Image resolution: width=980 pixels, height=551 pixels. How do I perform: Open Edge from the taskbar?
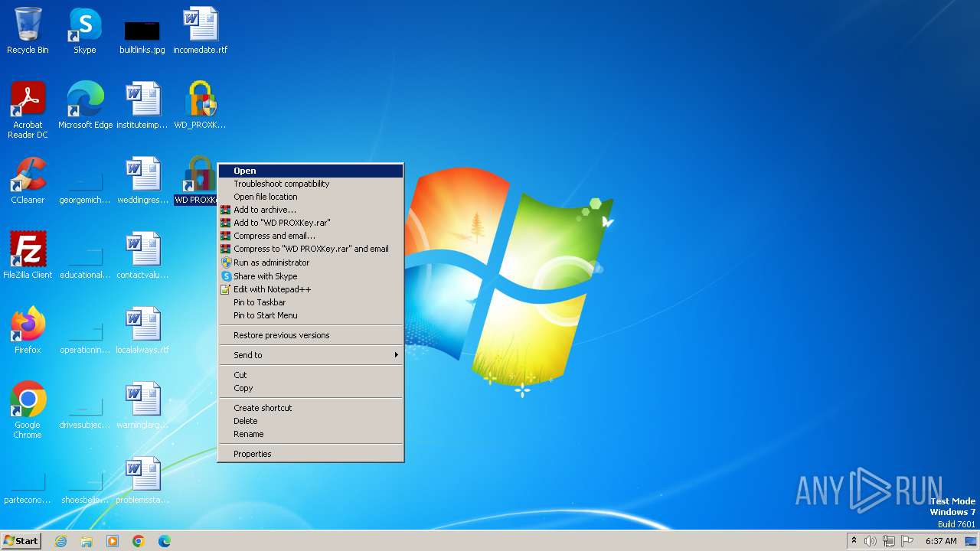165,541
